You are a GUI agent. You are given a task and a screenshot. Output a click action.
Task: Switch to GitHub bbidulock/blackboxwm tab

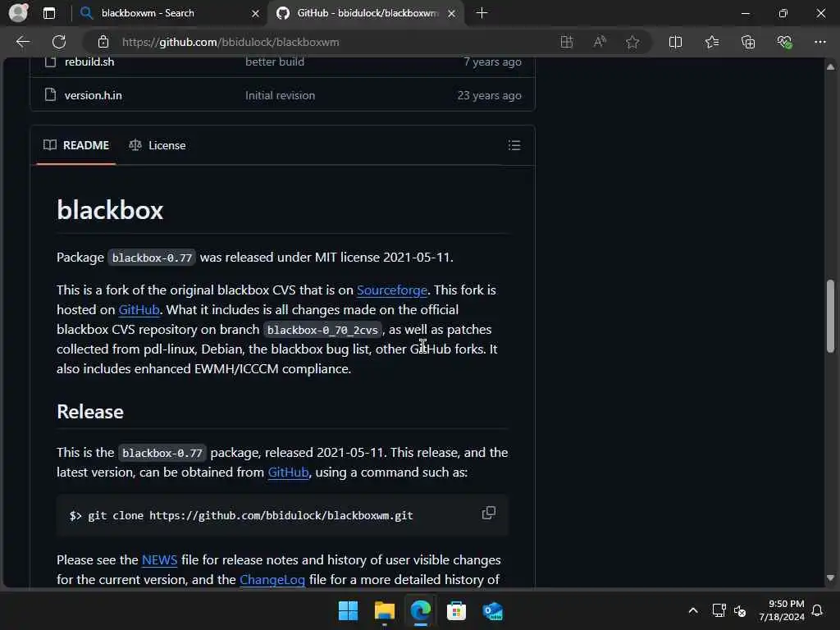click(367, 13)
